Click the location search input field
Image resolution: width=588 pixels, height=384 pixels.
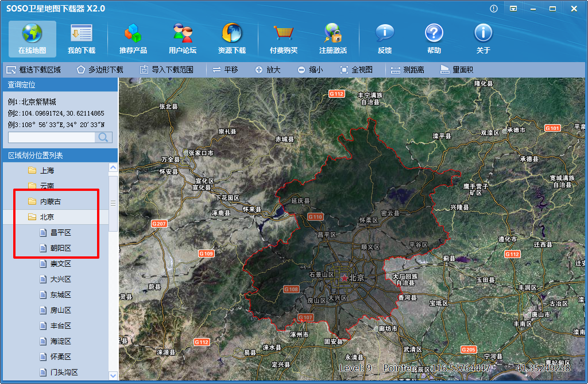tap(52, 137)
